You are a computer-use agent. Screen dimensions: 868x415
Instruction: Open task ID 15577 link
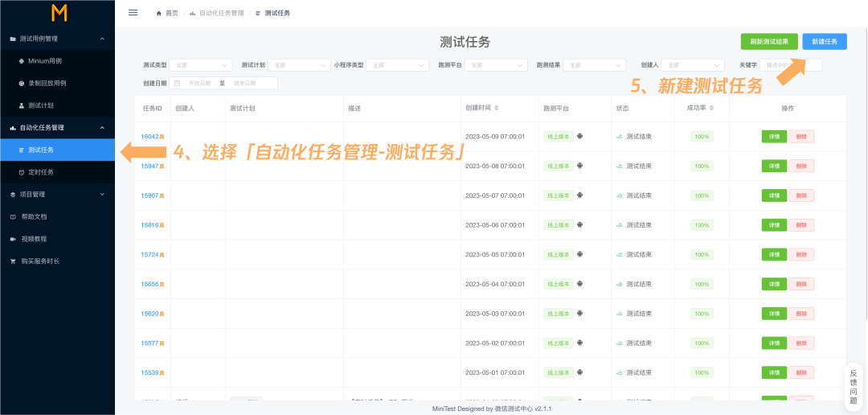pos(149,343)
